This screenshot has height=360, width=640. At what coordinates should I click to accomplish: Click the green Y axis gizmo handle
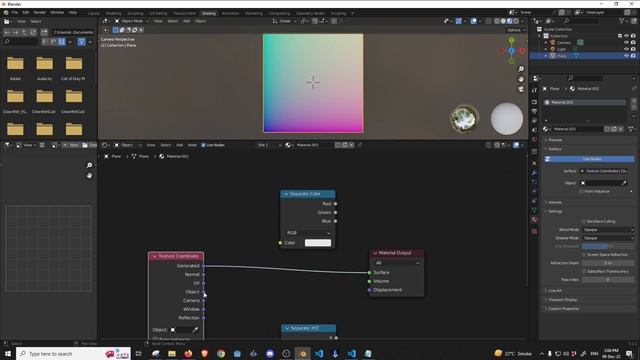click(511, 40)
